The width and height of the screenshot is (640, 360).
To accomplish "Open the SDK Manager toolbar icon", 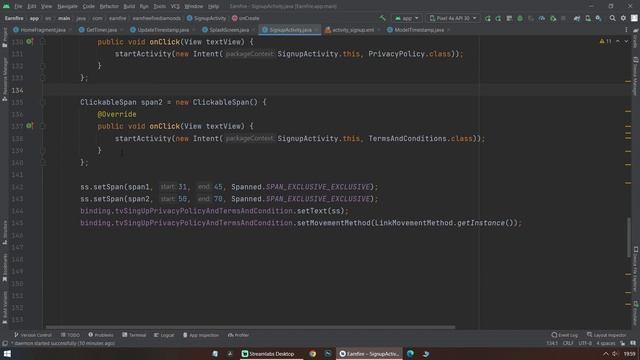I will click(x=598, y=18).
